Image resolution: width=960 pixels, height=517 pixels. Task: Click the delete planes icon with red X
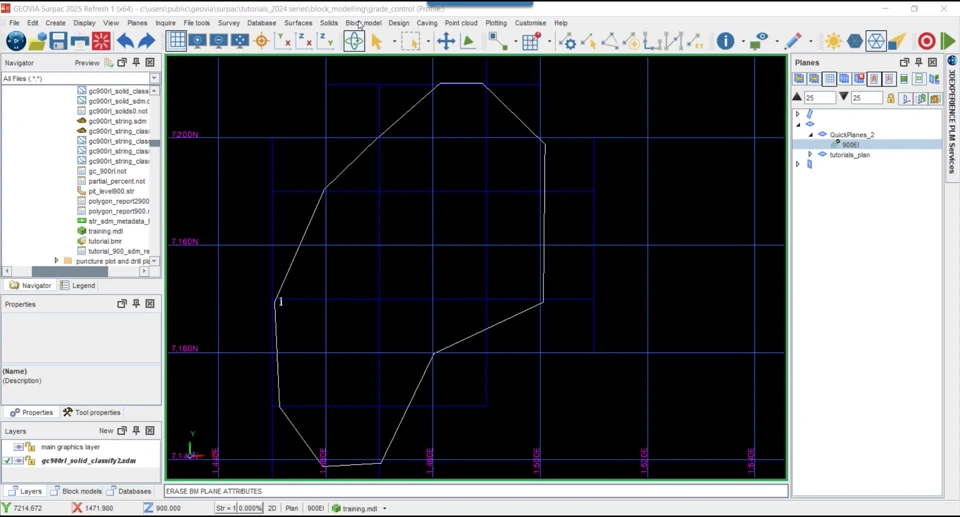(x=859, y=79)
